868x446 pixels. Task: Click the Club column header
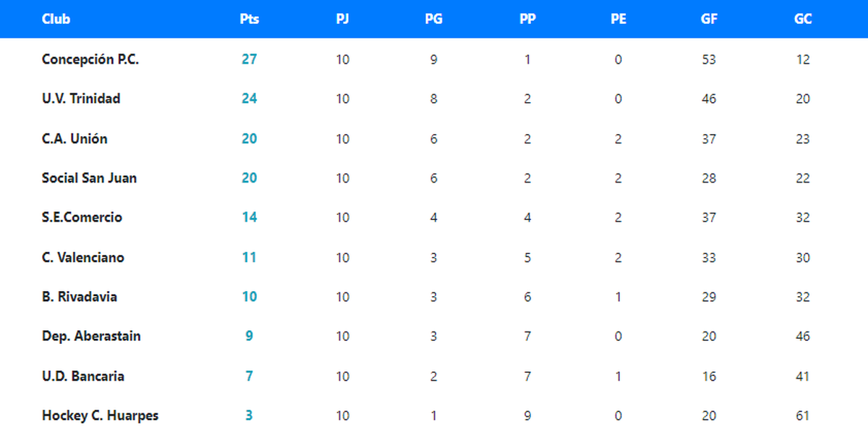tap(56, 20)
